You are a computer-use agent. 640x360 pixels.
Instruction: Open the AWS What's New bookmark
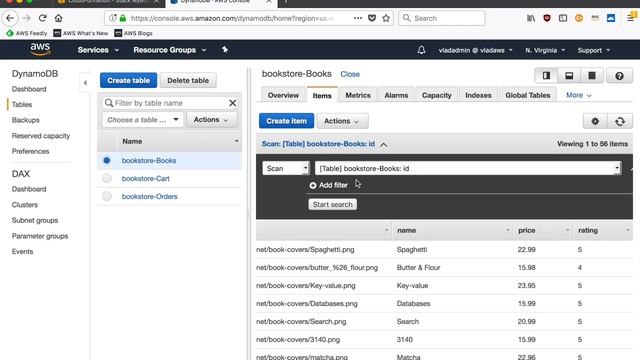click(x=81, y=33)
